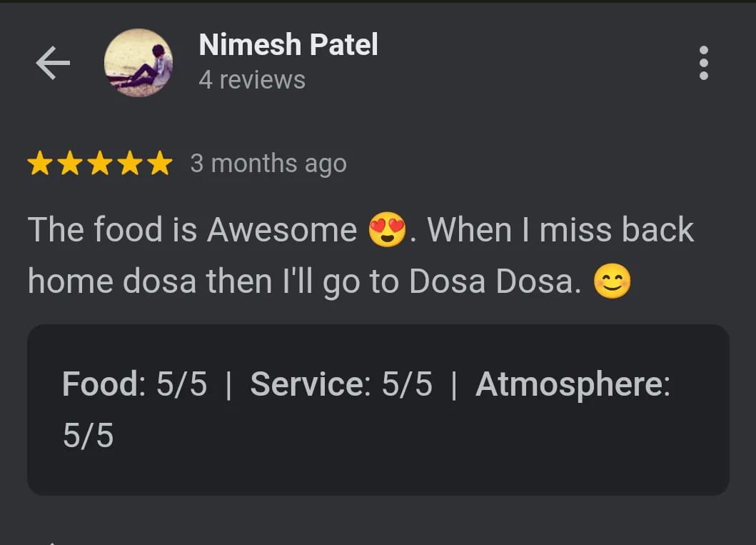Viewport: 756px width, 545px height.
Task: Click the first yellow star
Action: [40, 164]
